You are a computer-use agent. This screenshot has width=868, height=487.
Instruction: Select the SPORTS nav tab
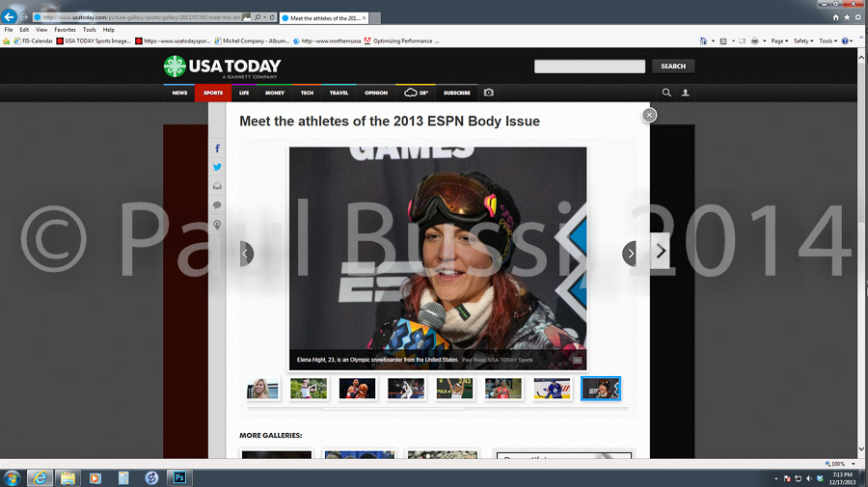click(212, 93)
